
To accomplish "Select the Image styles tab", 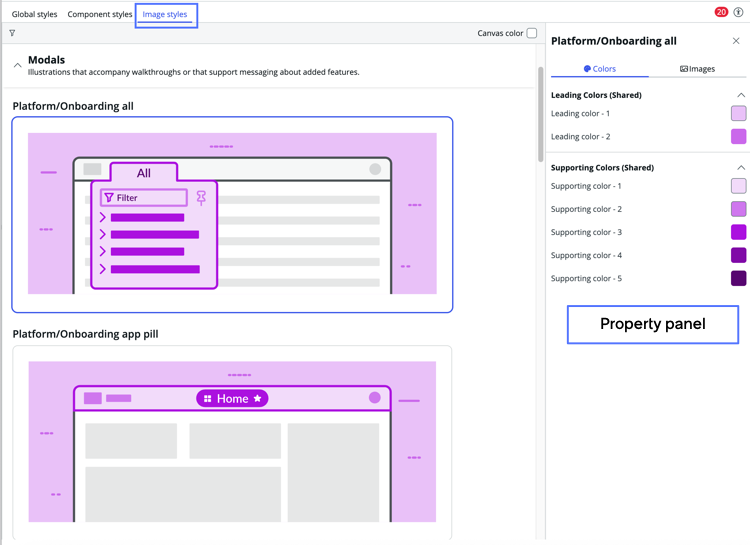I will (x=165, y=14).
